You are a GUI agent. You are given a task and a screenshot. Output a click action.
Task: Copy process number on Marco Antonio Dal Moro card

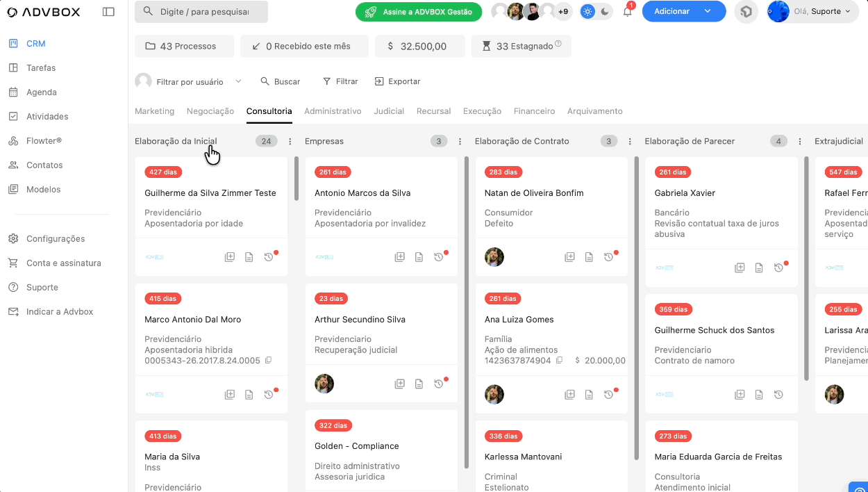coord(269,361)
